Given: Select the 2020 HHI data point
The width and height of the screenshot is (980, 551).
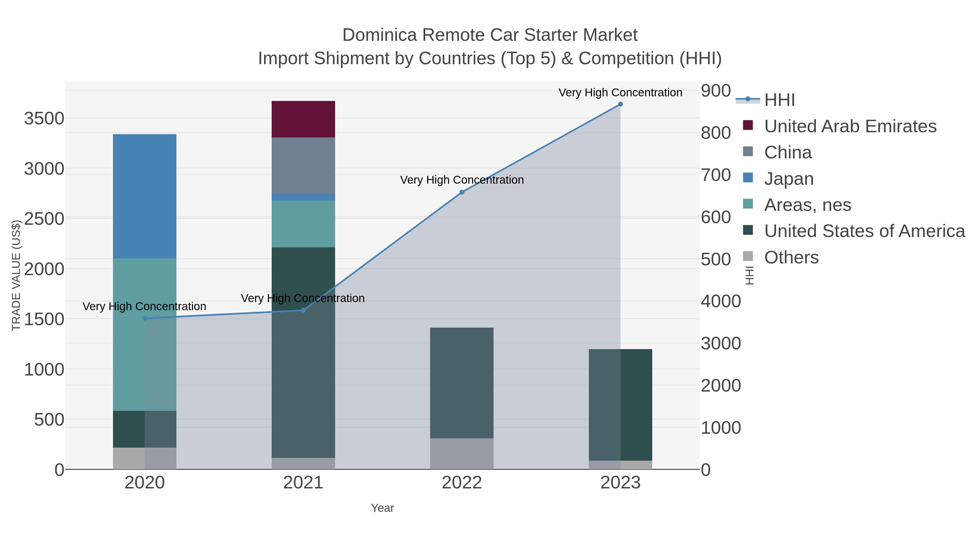Looking at the screenshot, I should point(145,319).
